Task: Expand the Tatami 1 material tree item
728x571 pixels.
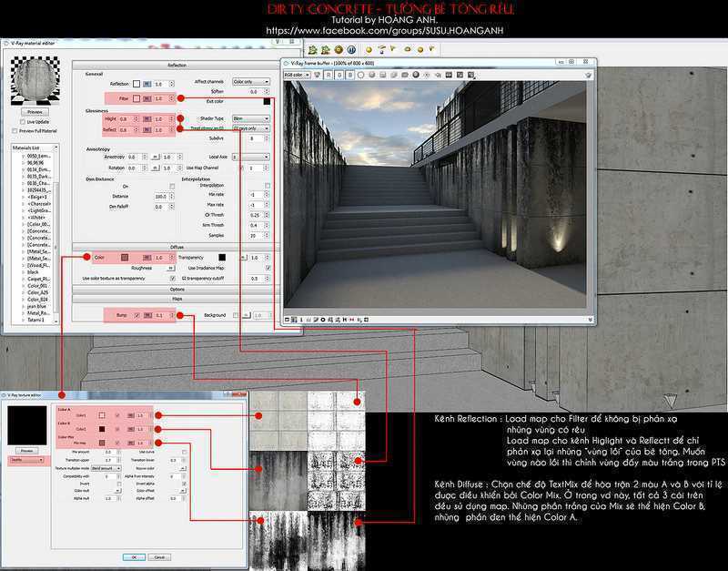Action: pos(24,321)
